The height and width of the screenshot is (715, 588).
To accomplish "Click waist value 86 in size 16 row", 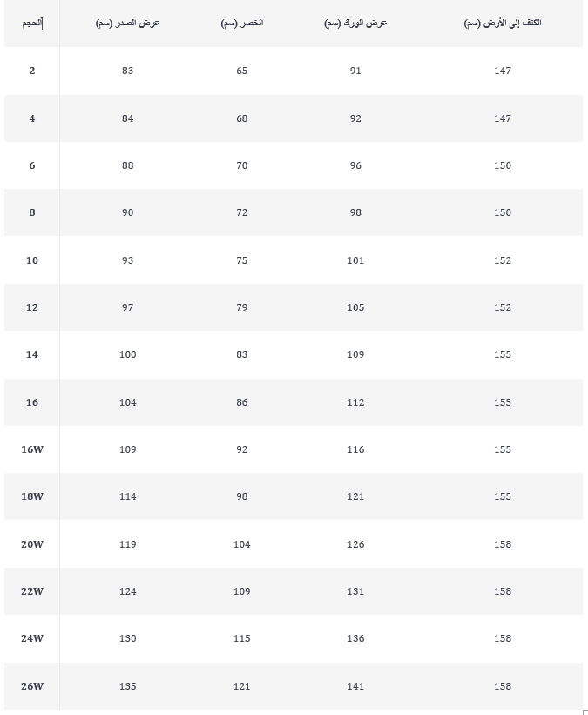I will click(242, 402).
